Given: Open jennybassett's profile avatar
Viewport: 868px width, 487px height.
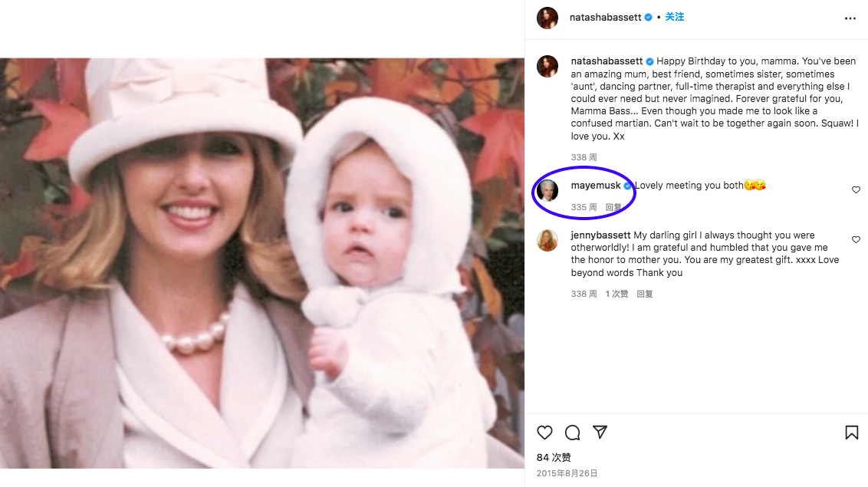Looking at the screenshot, I should point(547,240).
